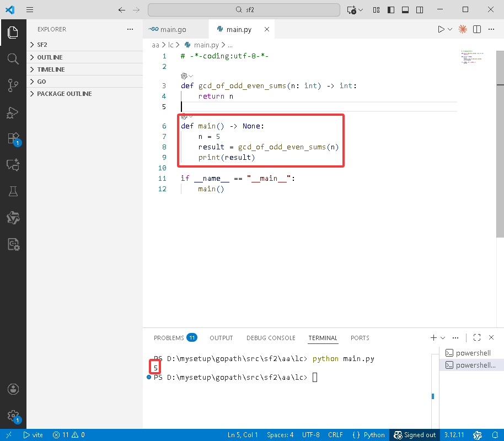Split the editor to the right

(x=477, y=29)
